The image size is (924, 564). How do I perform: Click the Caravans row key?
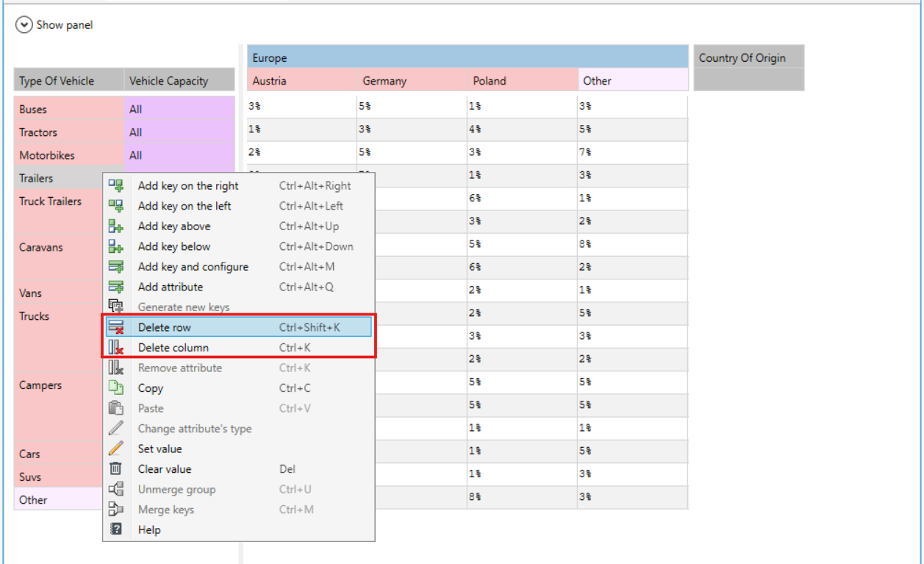[x=59, y=258]
